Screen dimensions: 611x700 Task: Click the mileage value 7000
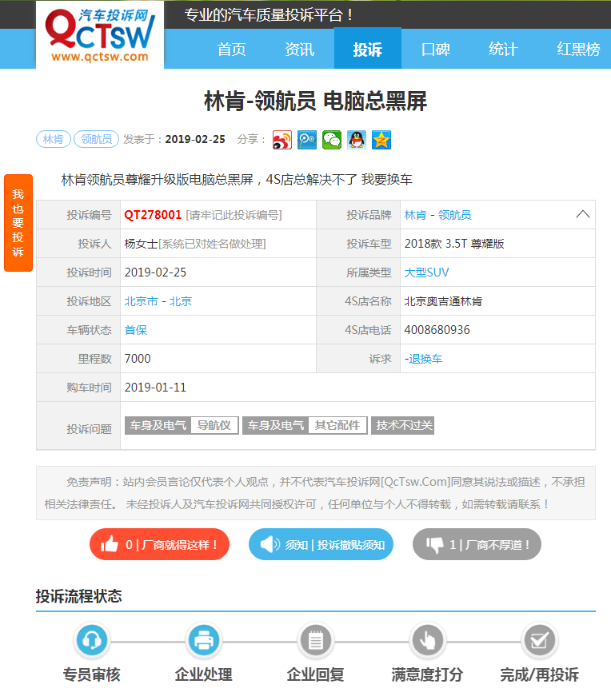[138, 359]
